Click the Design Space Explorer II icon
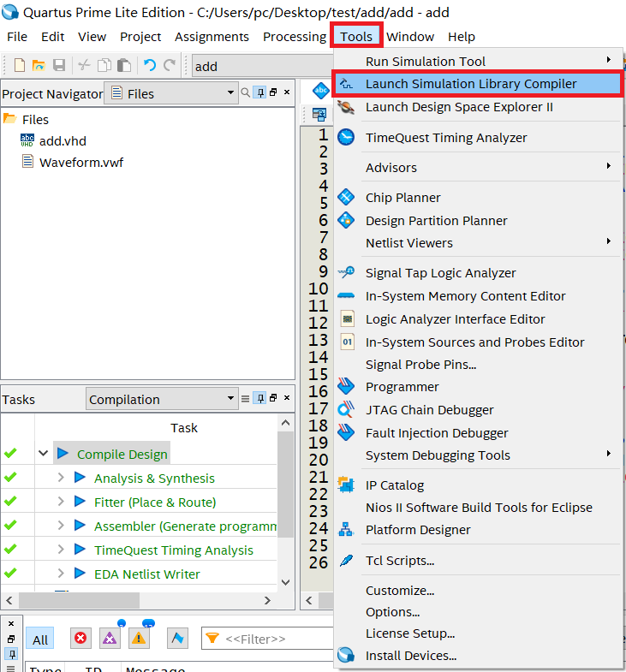 346,107
